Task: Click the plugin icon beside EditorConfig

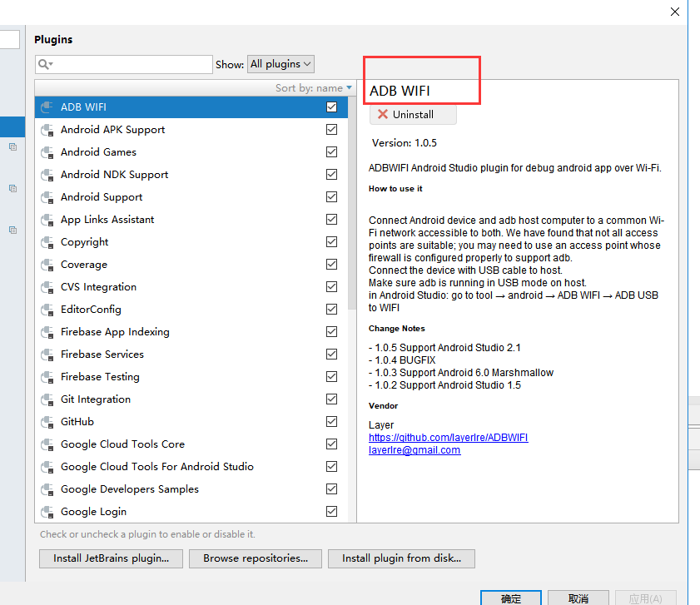Action: coord(47,310)
